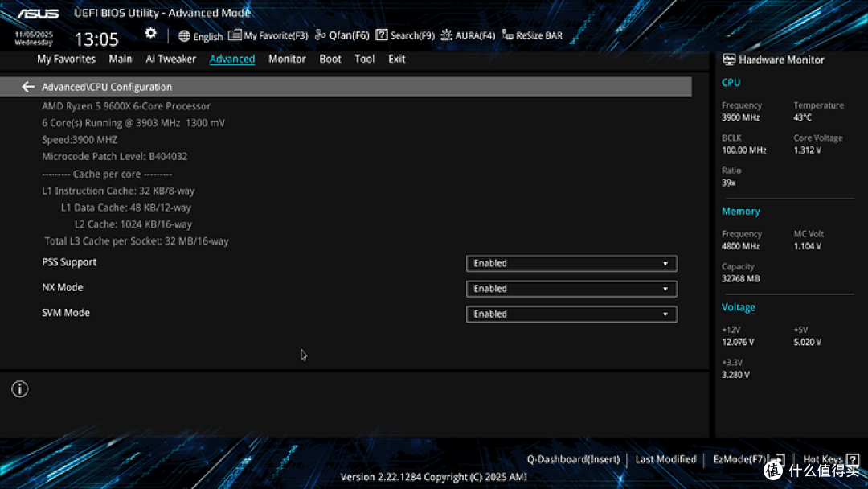Click the Total L3 Cache per Socket line

tap(137, 241)
